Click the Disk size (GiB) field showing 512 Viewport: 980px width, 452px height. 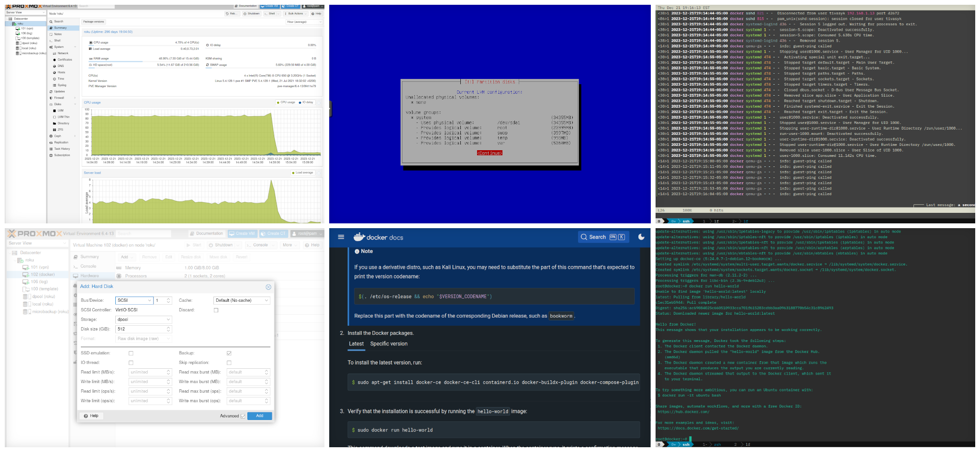pyautogui.click(x=144, y=329)
